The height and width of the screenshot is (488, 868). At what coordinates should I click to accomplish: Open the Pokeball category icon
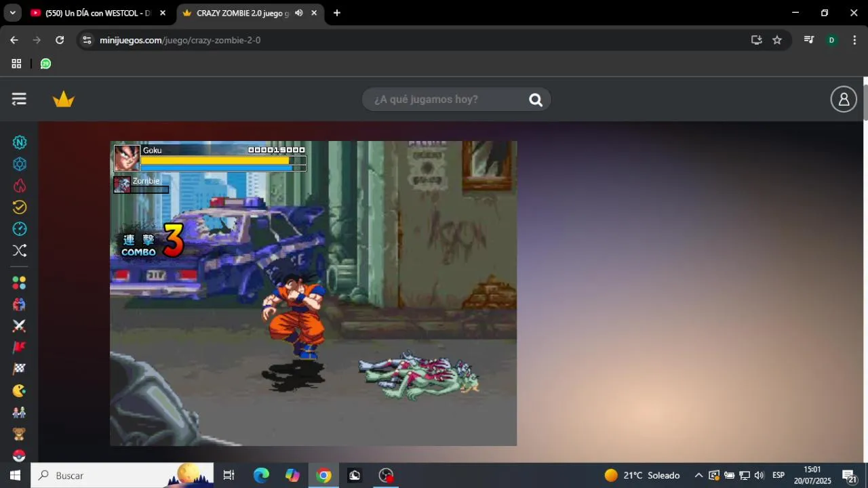[20, 455]
